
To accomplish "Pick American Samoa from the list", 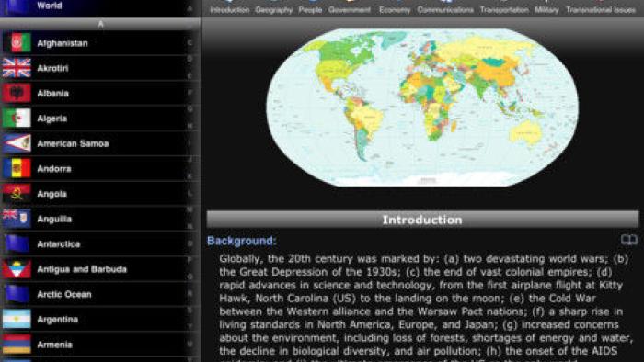I will [100, 143].
